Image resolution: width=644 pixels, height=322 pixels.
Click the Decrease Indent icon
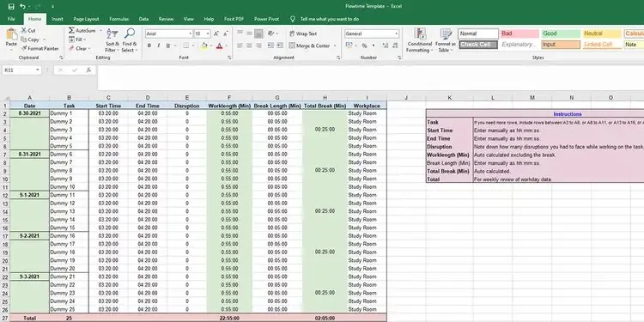270,46
